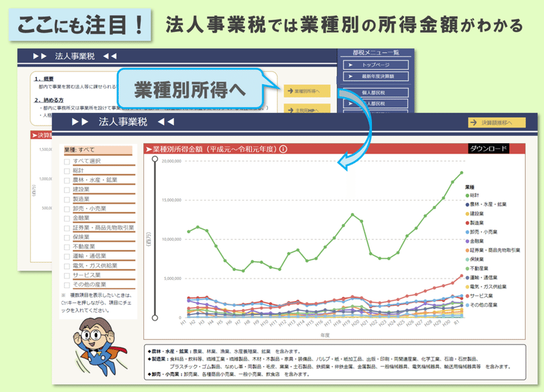Screen dimensions: 544x392
Task: Click the R1 data point on 総計 line
Action: tap(462, 173)
